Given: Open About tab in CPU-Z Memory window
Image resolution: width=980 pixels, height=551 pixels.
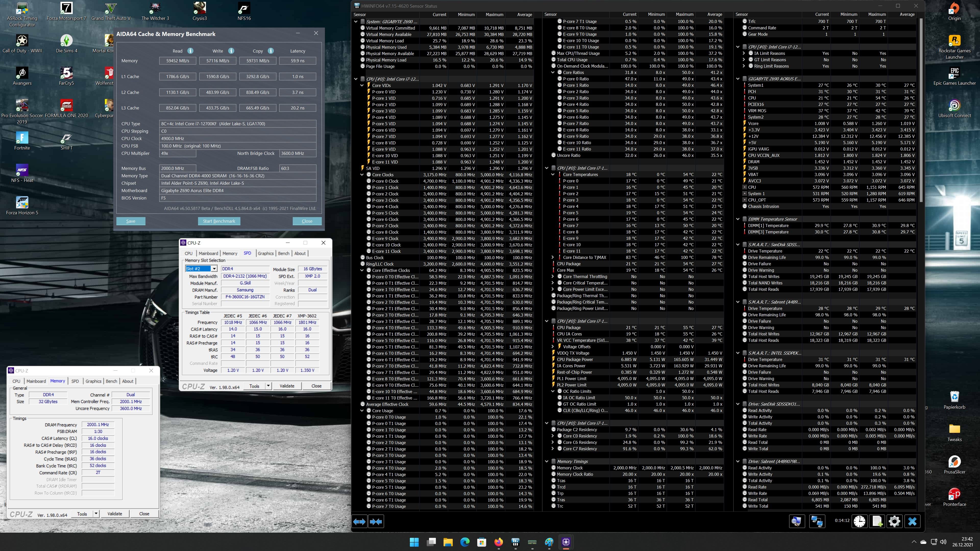Looking at the screenshot, I should [128, 381].
